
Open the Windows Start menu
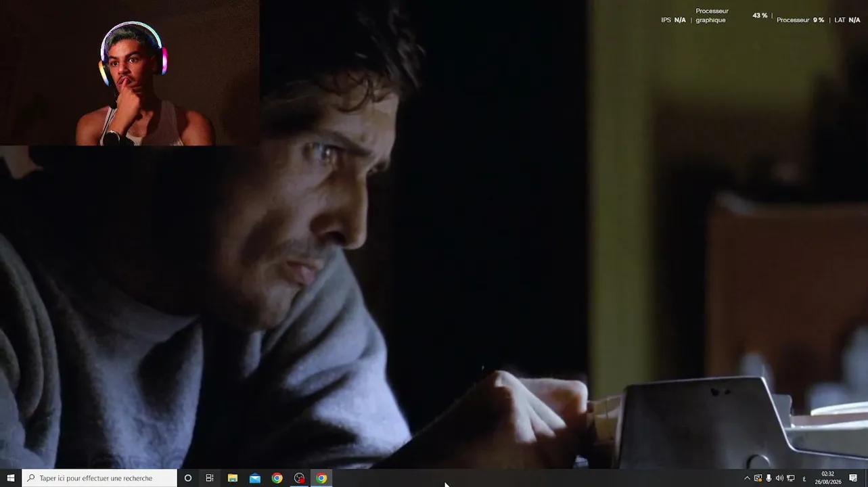coord(10,478)
